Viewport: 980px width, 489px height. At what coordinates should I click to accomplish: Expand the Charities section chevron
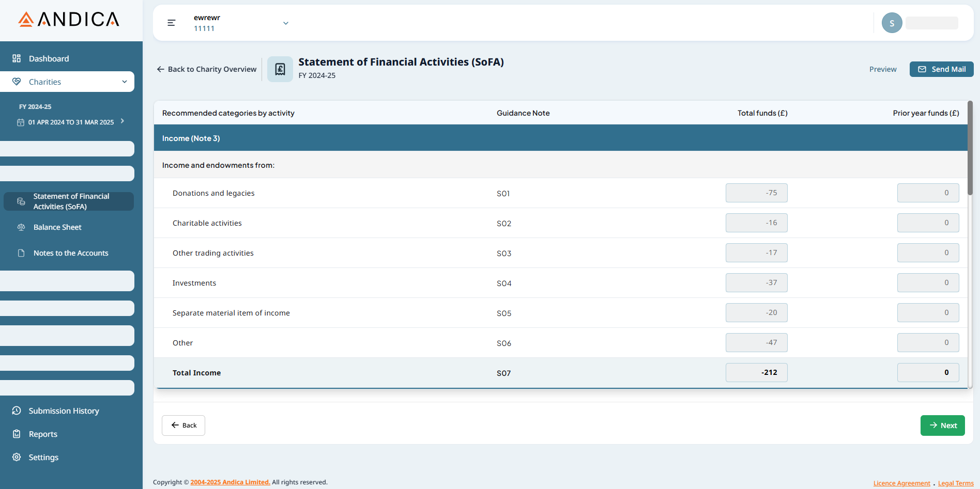click(124, 82)
